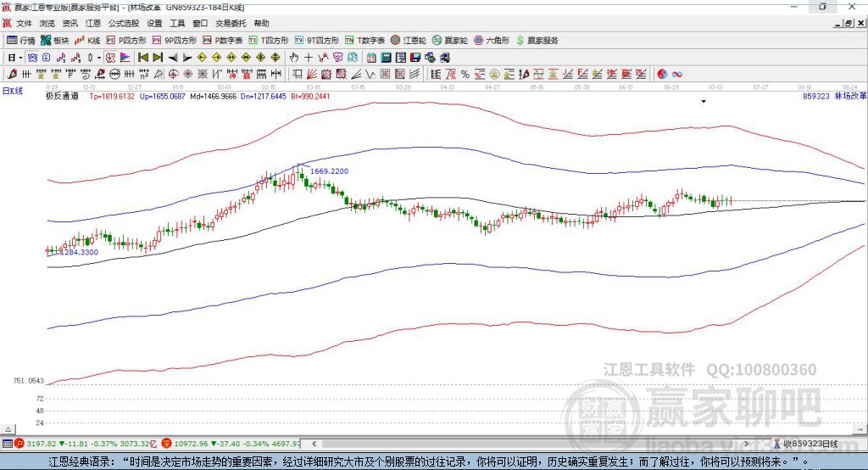Image resolution: width=868 pixels, height=470 pixels.
Task: Select the red fan lines tool
Action: point(312,74)
